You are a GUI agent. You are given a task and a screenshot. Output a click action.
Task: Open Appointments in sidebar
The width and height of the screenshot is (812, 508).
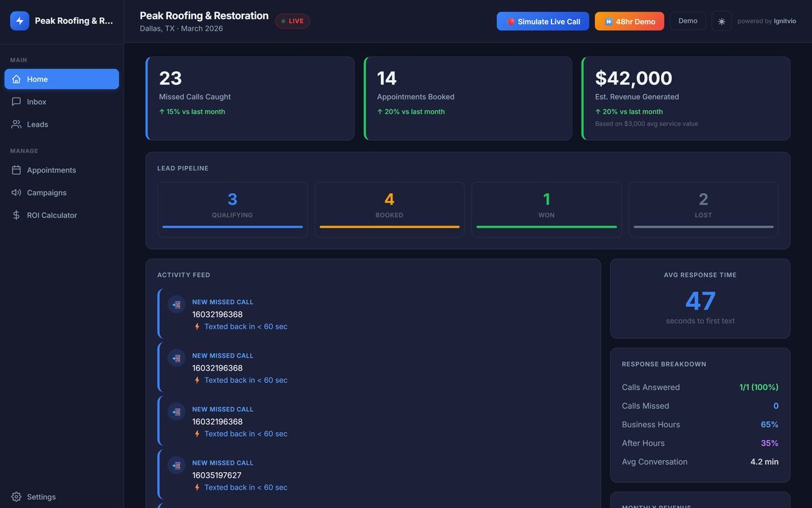(62, 170)
